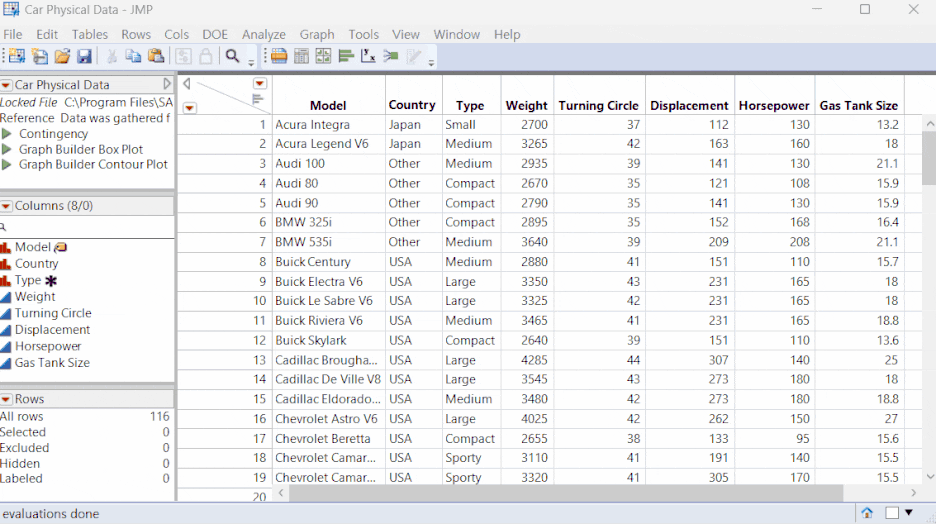Screen dimensions: 936x524
Task: Click right-pointing triangle beside Car Physical Data title
Action: tap(167, 84)
